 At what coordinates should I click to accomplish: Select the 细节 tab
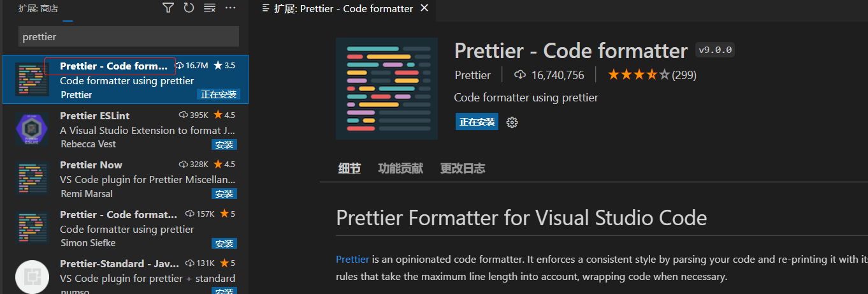(349, 168)
